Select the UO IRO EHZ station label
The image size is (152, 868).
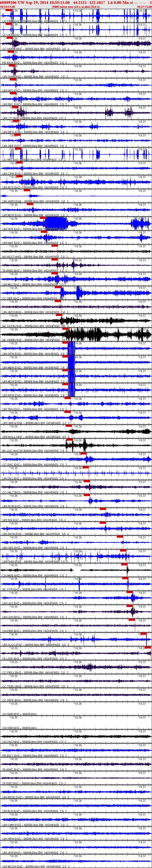point(35,160)
